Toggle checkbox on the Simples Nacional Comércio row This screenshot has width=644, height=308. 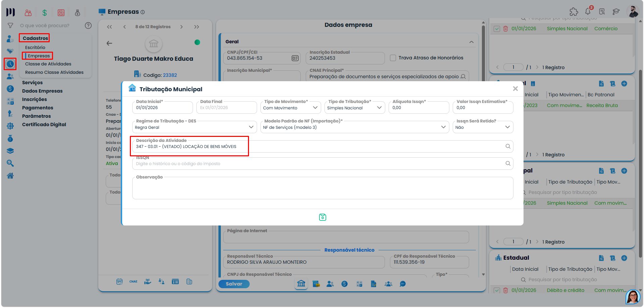(497, 29)
